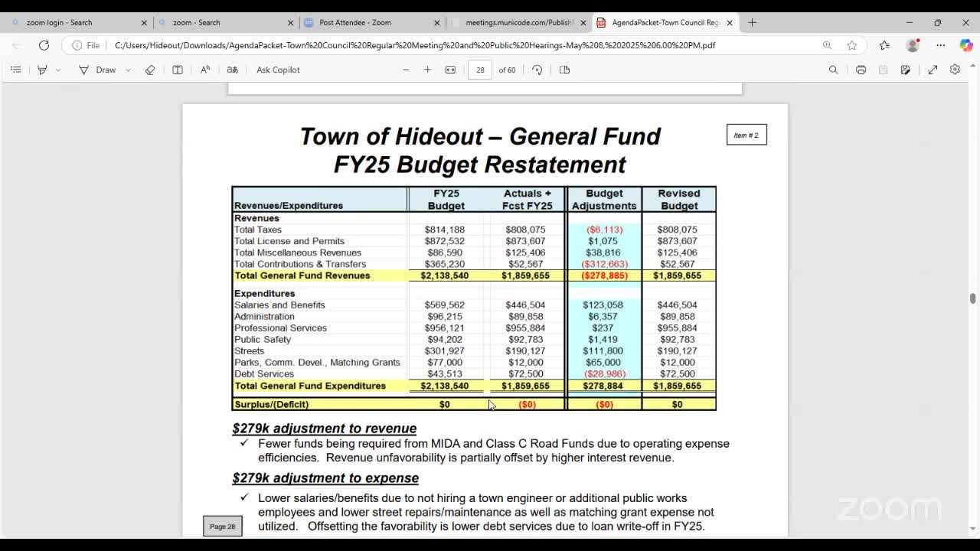Click 'Salaries and Benefits' row label
This screenshot has width=980, height=551.
point(279,305)
